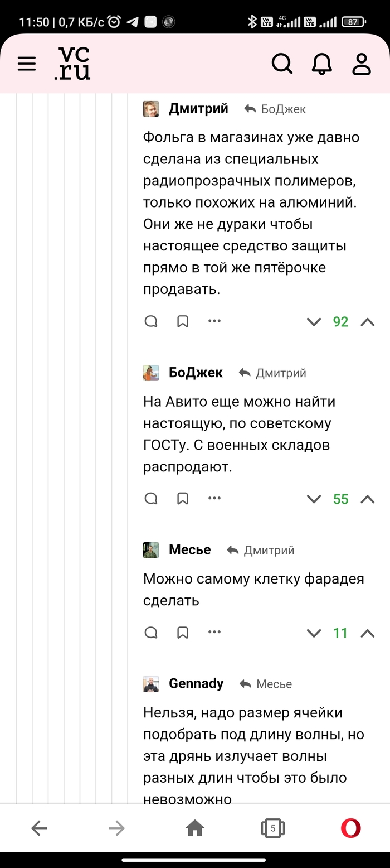Tap the browser home button
This screenshot has height=868, width=390.
pyautogui.click(x=195, y=828)
